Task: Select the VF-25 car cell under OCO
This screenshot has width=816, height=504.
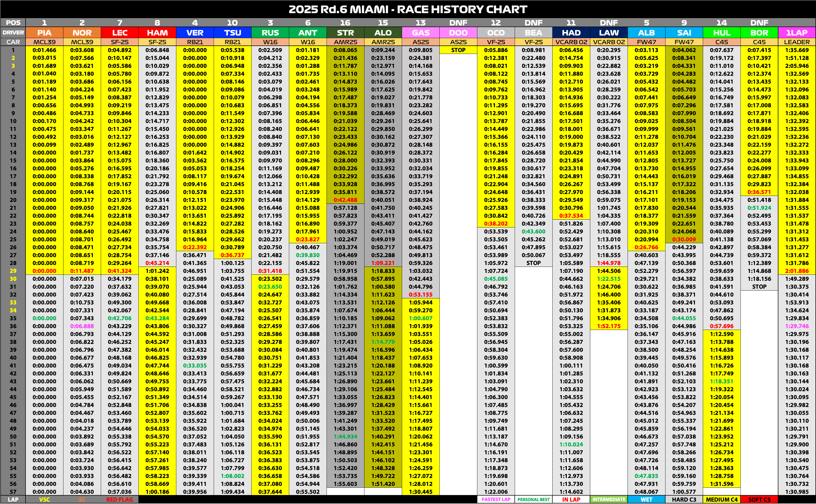Action: pos(496,42)
